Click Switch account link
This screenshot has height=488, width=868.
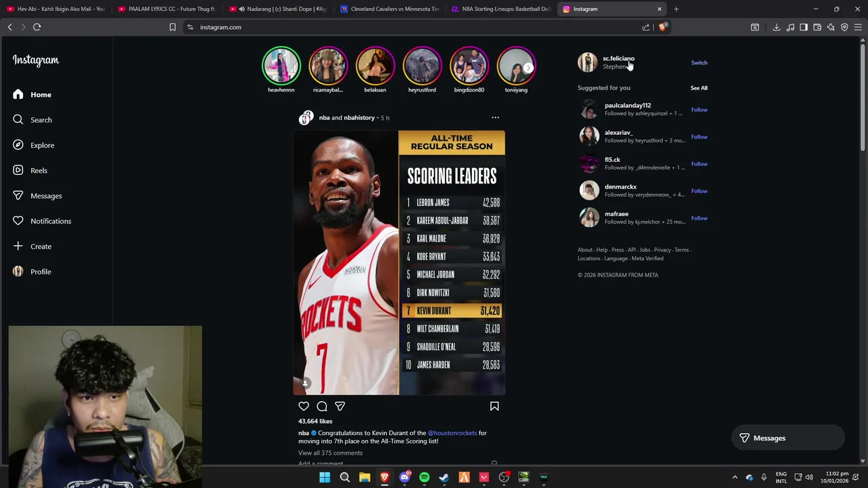pos(699,63)
